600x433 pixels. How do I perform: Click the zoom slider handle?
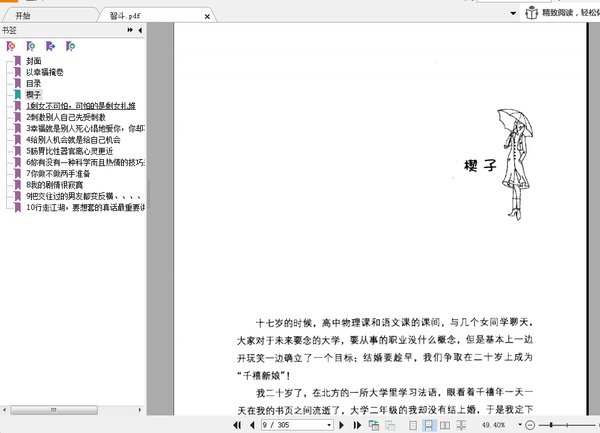pos(551,425)
